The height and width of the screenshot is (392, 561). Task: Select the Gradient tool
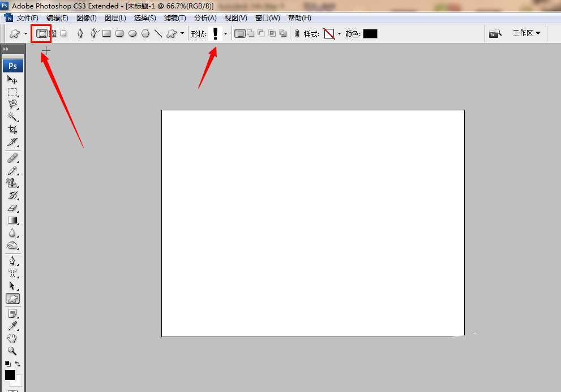12,221
